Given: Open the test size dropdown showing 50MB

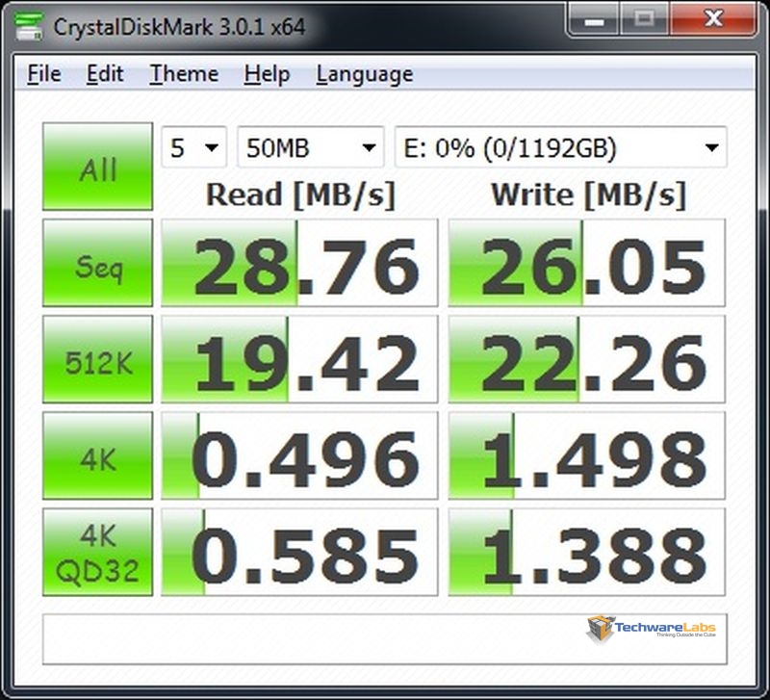Looking at the screenshot, I should click(x=310, y=147).
